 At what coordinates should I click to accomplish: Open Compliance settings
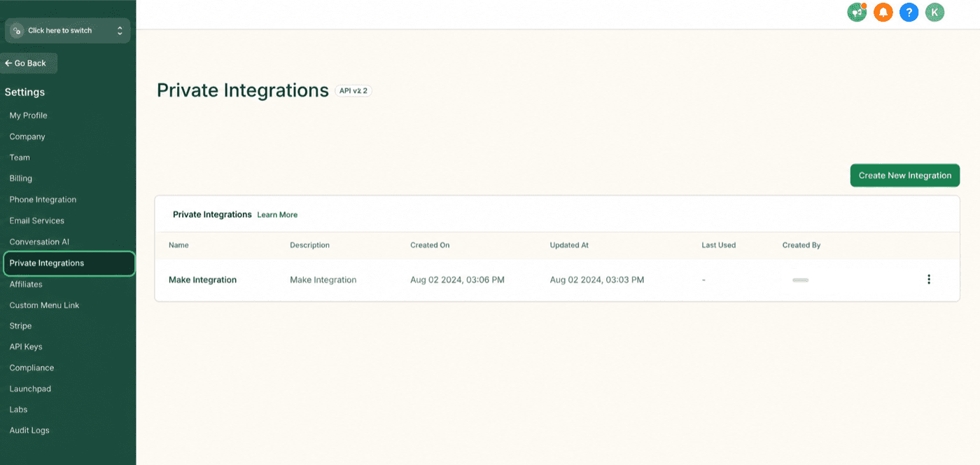pyautogui.click(x=31, y=368)
